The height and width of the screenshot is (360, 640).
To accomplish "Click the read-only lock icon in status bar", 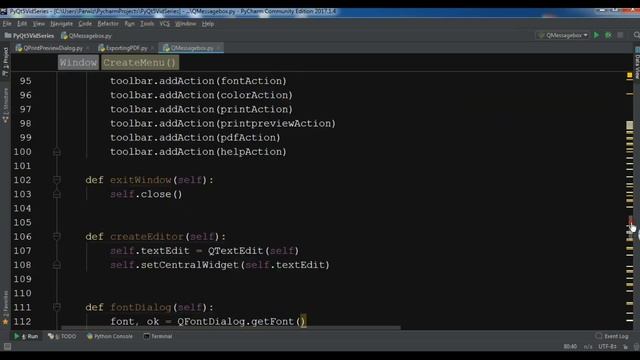I will coord(625,347).
